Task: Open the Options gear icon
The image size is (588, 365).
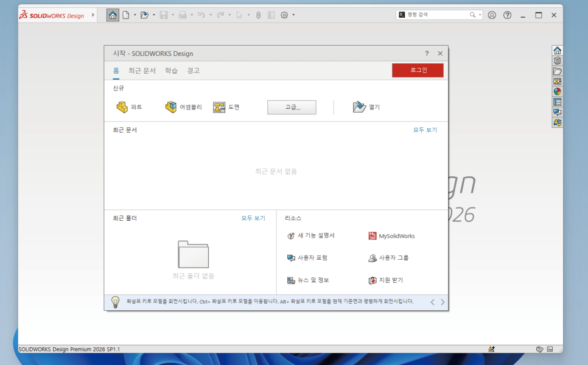Action: pyautogui.click(x=284, y=15)
